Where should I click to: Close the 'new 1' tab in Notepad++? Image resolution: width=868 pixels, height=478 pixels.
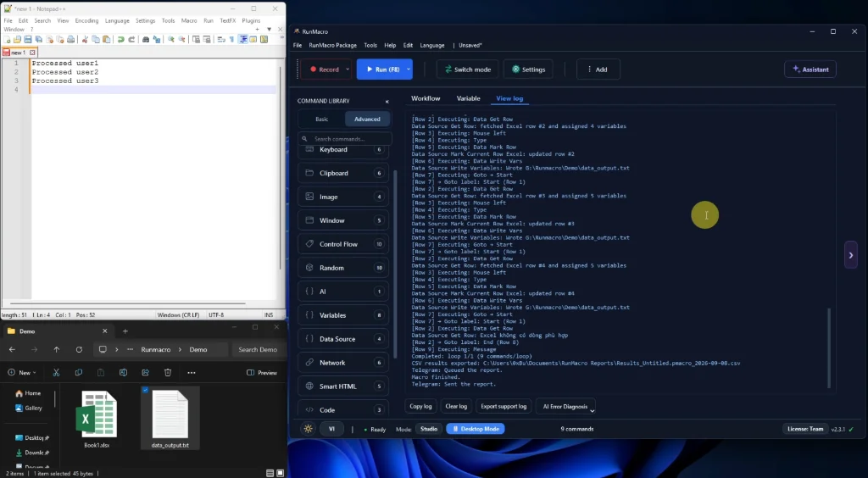(x=32, y=53)
